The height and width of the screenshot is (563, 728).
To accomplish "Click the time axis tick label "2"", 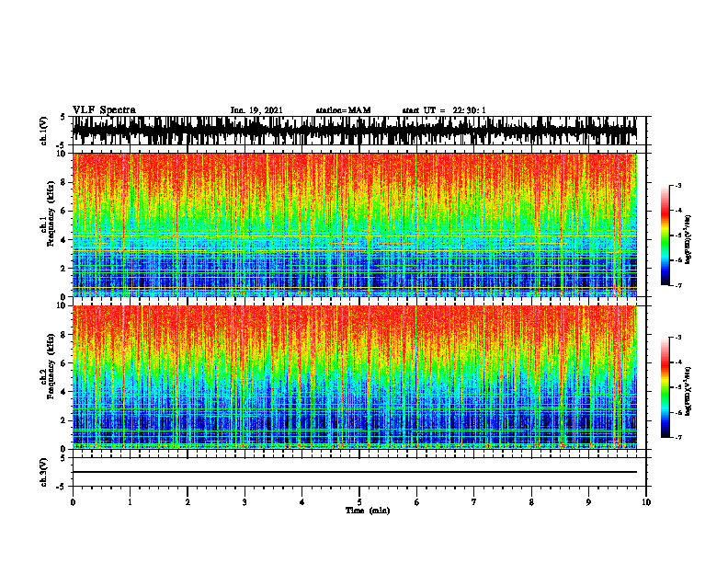I will tap(188, 502).
